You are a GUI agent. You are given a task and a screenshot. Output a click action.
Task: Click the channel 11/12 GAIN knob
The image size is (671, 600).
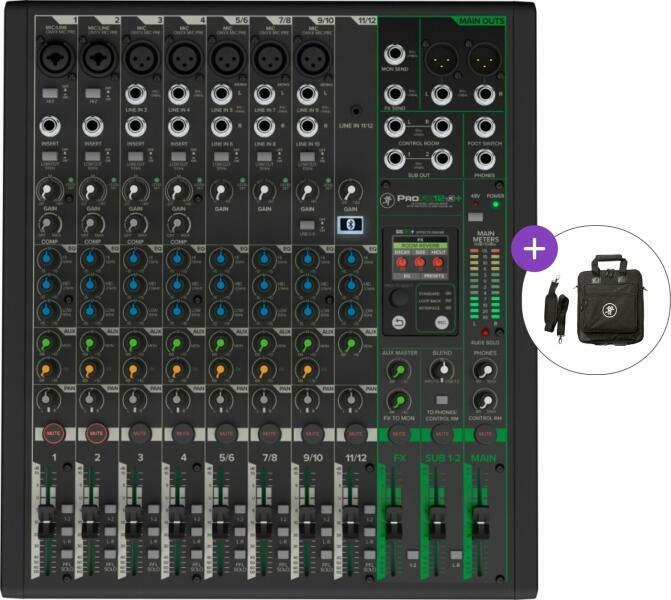tap(350, 191)
